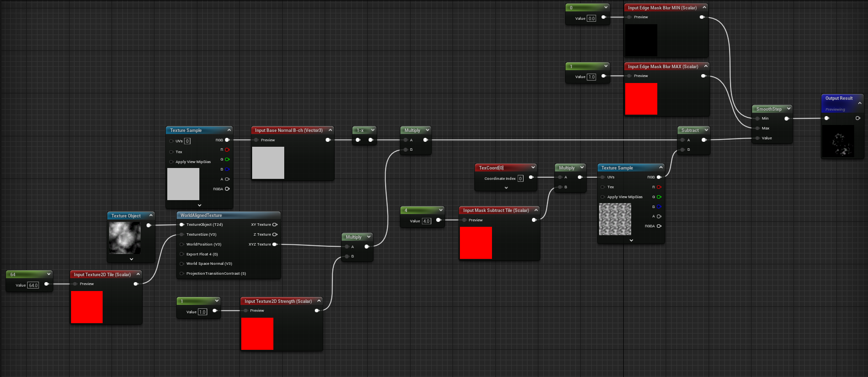
Task: Click Input Base Normal B-ch's output pin
Action: (x=328, y=140)
